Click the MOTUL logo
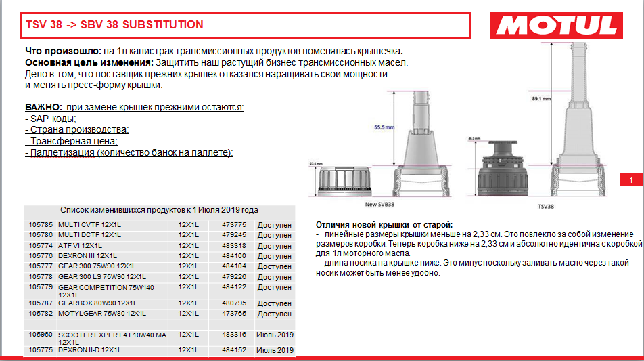Image resolution: width=644 pixels, height=361 pixels. (556, 25)
